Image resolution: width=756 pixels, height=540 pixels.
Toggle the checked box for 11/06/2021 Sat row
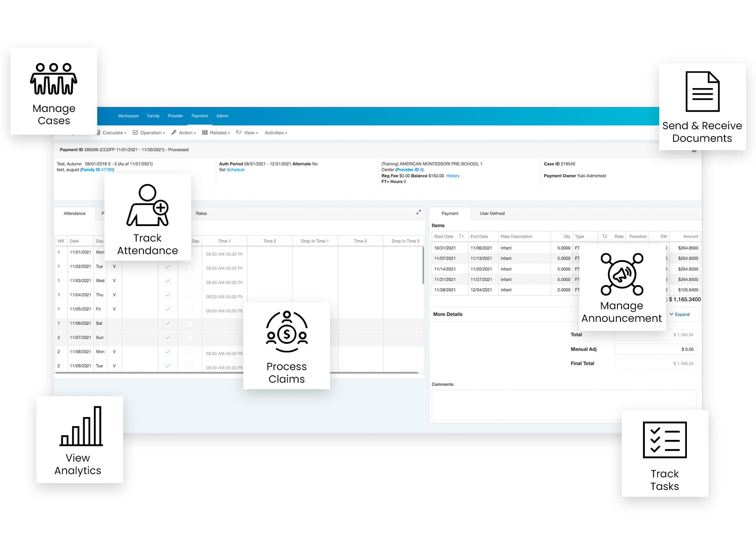[168, 323]
